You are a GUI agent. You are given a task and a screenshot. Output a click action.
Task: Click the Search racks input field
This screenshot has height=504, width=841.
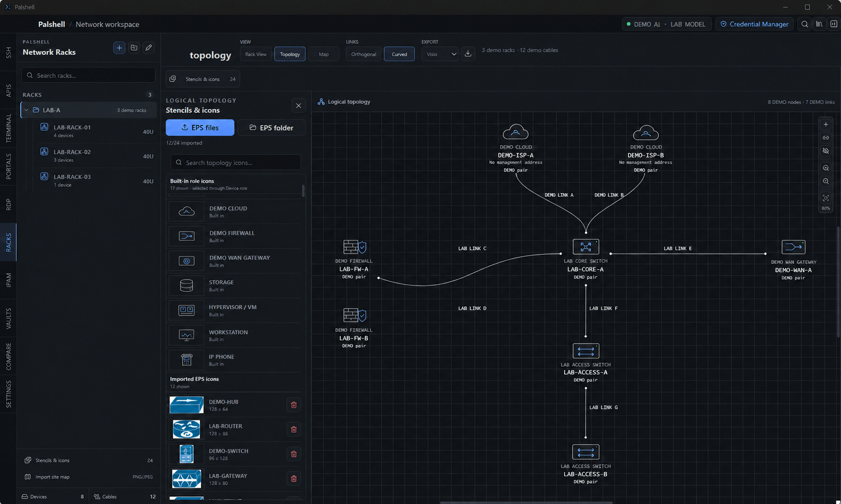click(89, 75)
